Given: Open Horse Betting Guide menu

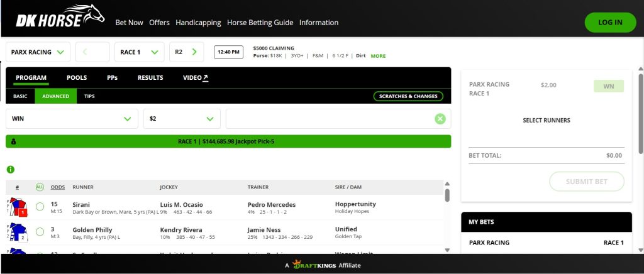Looking at the screenshot, I should tap(260, 23).
